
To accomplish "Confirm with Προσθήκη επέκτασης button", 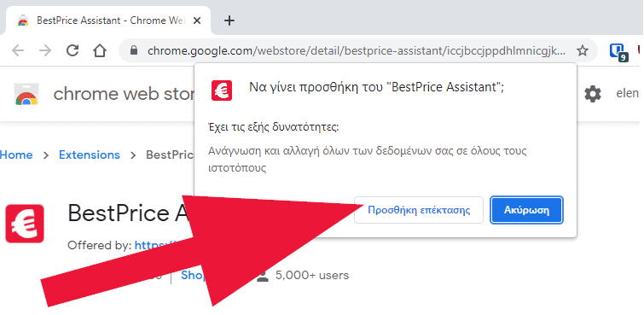I will [419, 210].
